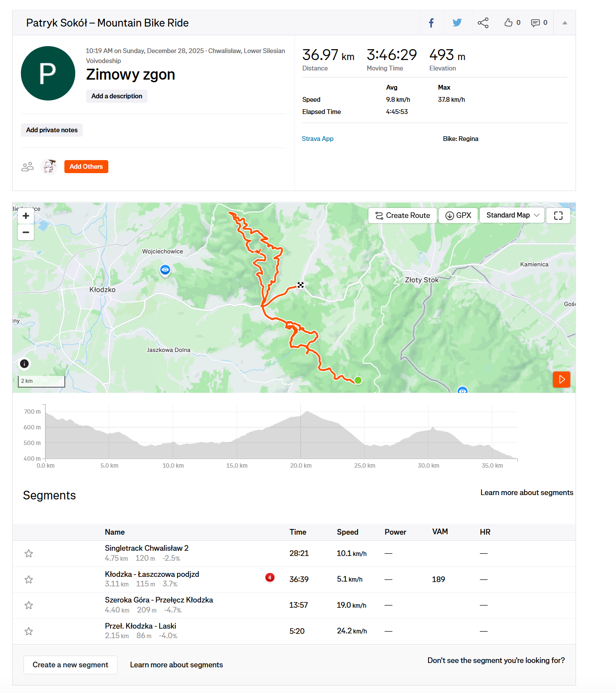Star the Przeł. Kłodzka - Laski segment

(29, 631)
